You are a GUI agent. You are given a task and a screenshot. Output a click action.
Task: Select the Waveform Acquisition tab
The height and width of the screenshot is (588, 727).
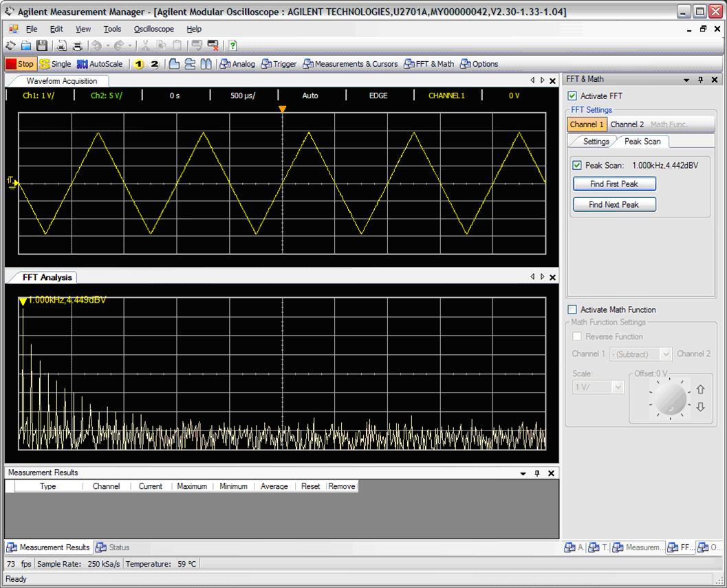pyautogui.click(x=62, y=80)
